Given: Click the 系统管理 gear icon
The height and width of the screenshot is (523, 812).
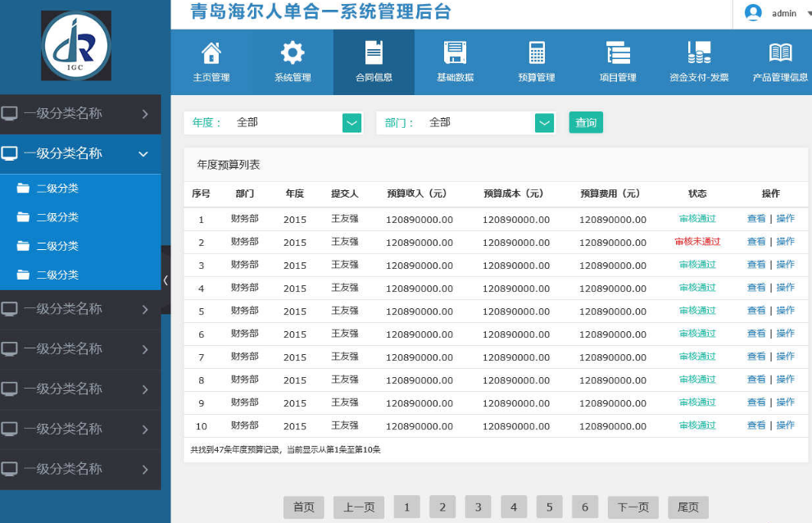Looking at the screenshot, I should [x=292, y=51].
